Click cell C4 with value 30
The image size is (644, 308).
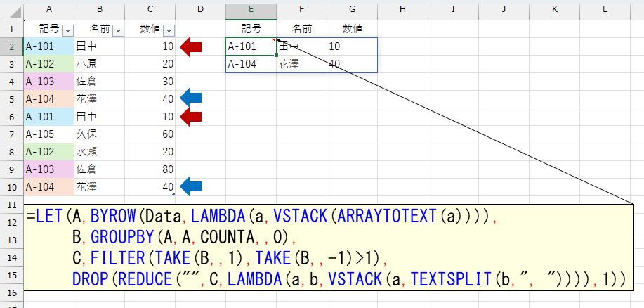(x=150, y=82)
